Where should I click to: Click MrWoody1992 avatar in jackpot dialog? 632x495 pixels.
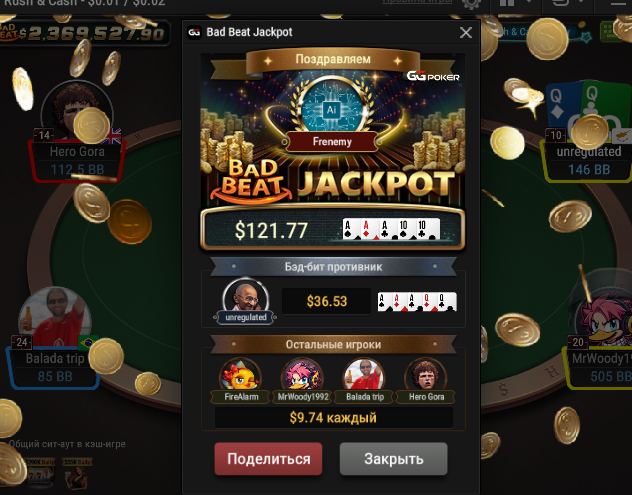point(302,375)
